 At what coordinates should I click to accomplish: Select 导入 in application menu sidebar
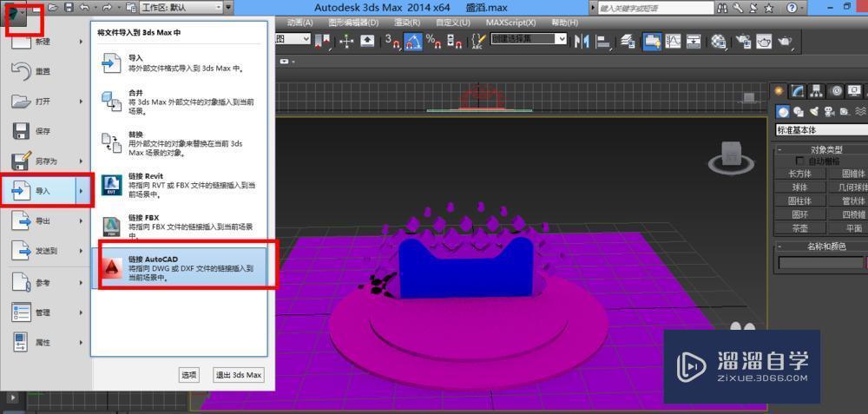click(x=46, y=191)
